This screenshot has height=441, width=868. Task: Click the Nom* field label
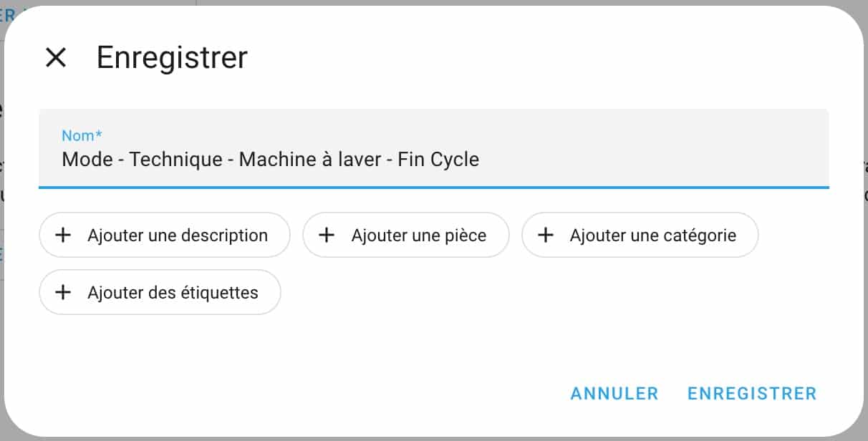pyautogui.click(x=82, y=135)
